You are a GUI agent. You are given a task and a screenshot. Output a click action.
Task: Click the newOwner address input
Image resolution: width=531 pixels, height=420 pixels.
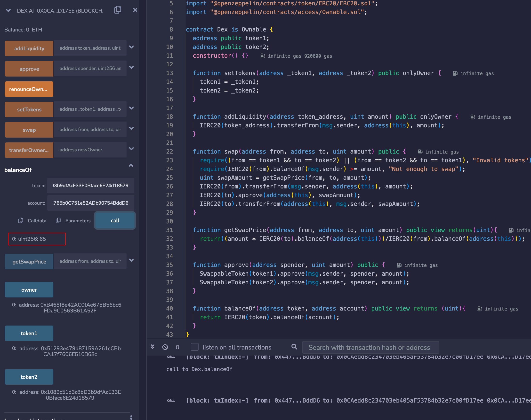click(90, 150)
